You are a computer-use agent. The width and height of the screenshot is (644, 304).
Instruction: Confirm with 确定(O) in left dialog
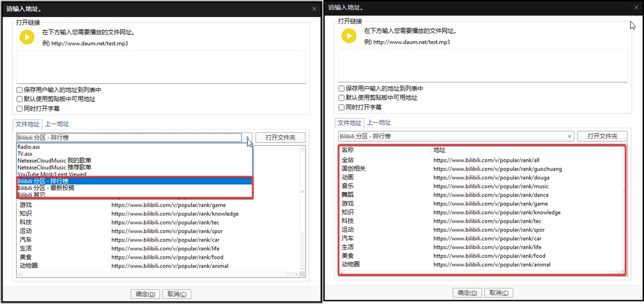pyautogui.click(x=146, y=294)
